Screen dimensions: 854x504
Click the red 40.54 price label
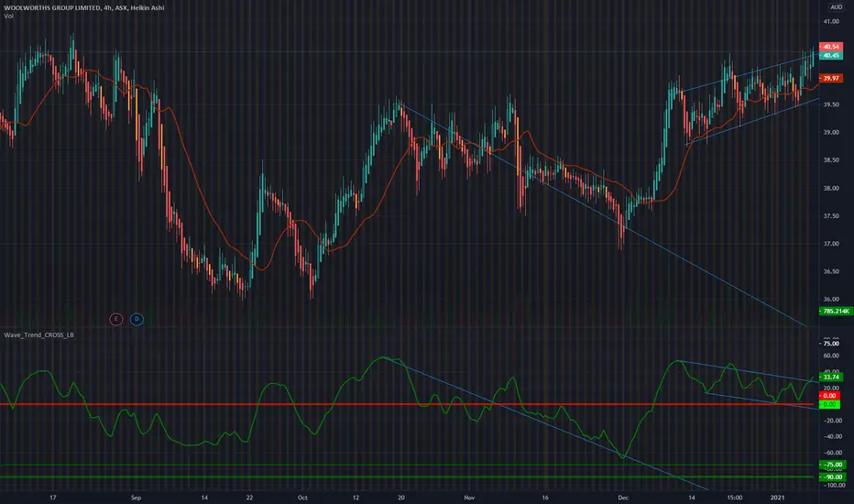click(x=831, y=47)
